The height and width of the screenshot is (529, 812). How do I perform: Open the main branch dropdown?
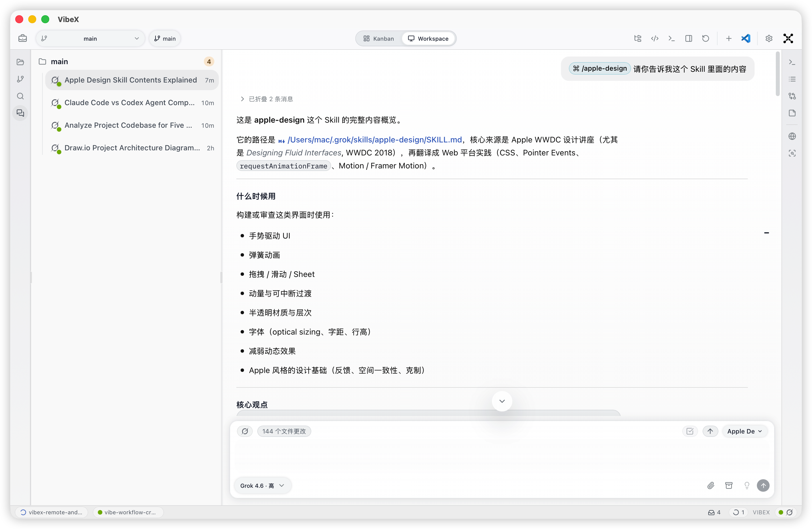pyautogui.click(x=90, y=38)
